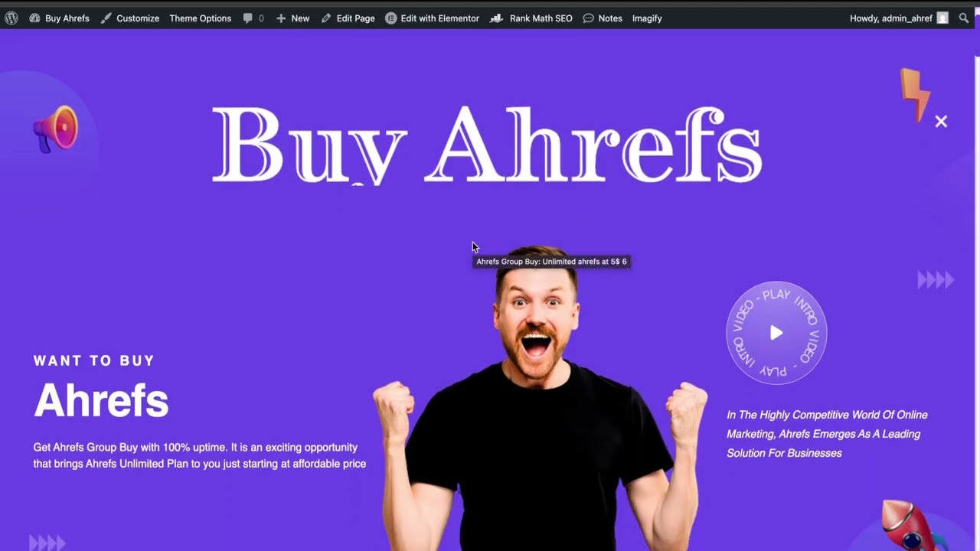The height and width of the screenshot is (551, 980).
Task: Click the site dashboard gauge icon
Action: point(34,18)
